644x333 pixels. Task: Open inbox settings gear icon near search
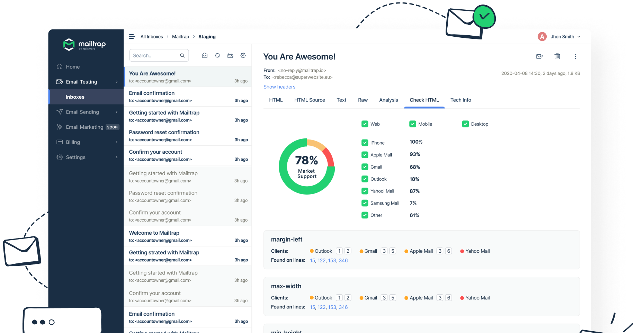tap(243, 55)
